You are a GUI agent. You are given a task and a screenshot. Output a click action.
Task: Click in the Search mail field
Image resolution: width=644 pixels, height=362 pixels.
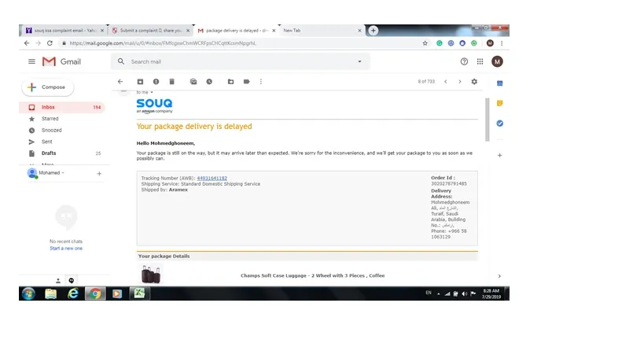(242, 61)
